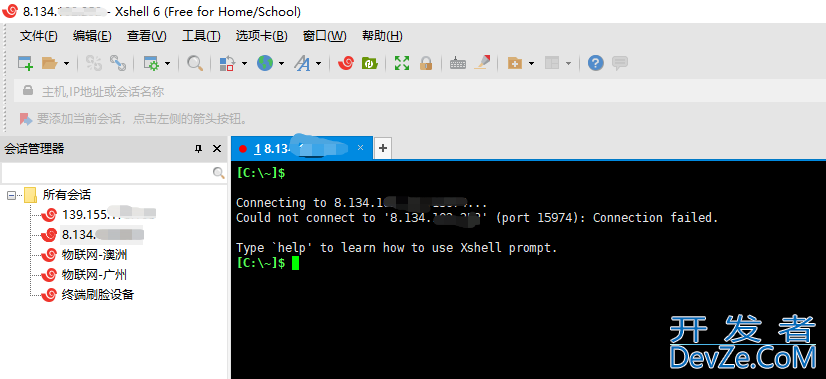Click the speech bubble feedback icon
Image resolution: width=826 pixels, height=379 pixels.
[620, 63]
